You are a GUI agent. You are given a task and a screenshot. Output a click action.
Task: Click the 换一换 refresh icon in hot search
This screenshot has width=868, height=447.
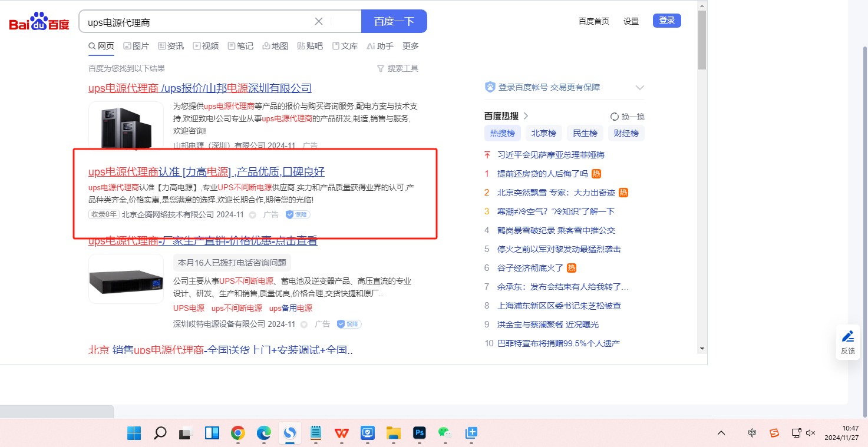615,117
